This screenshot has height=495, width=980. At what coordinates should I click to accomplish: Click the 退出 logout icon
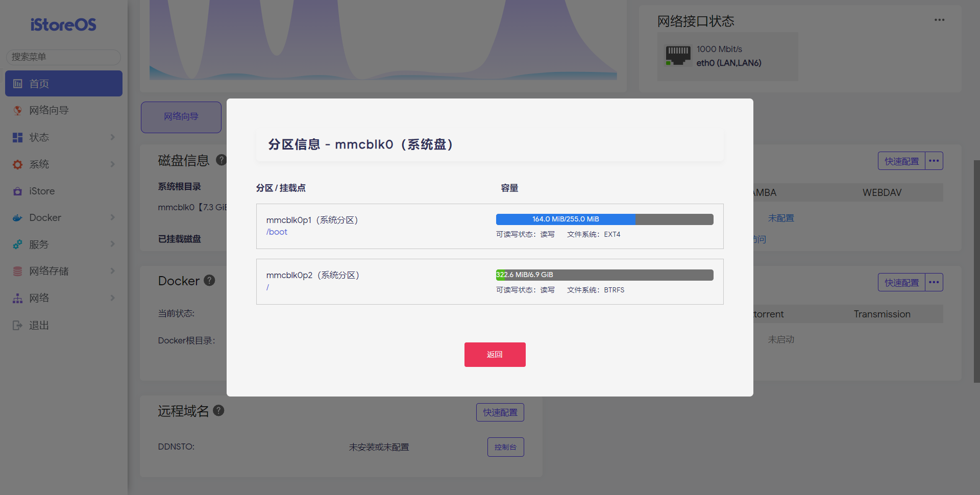click(x=17, y=326)
